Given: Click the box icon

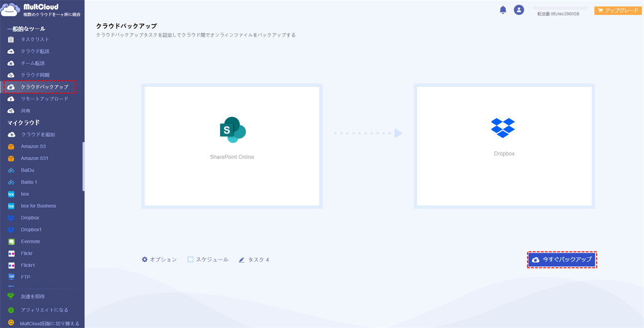Looking at the screenshot, I should tap(11, 194).
